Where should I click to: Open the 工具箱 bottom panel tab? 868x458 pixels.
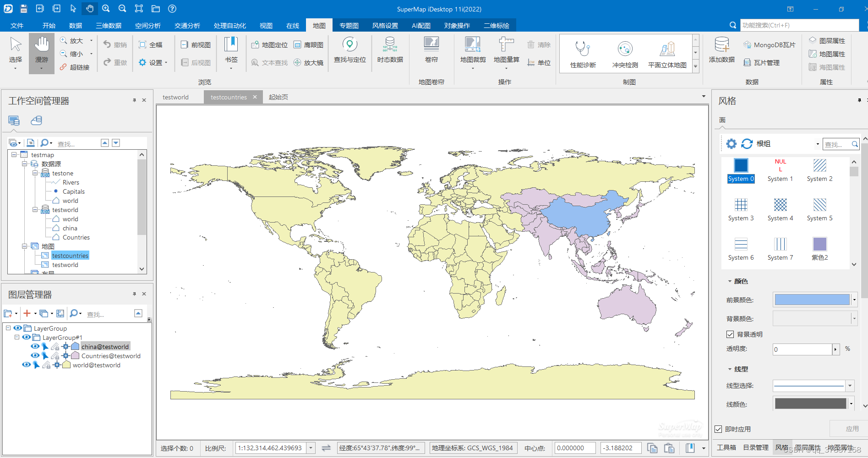click(x=726, y=447)
